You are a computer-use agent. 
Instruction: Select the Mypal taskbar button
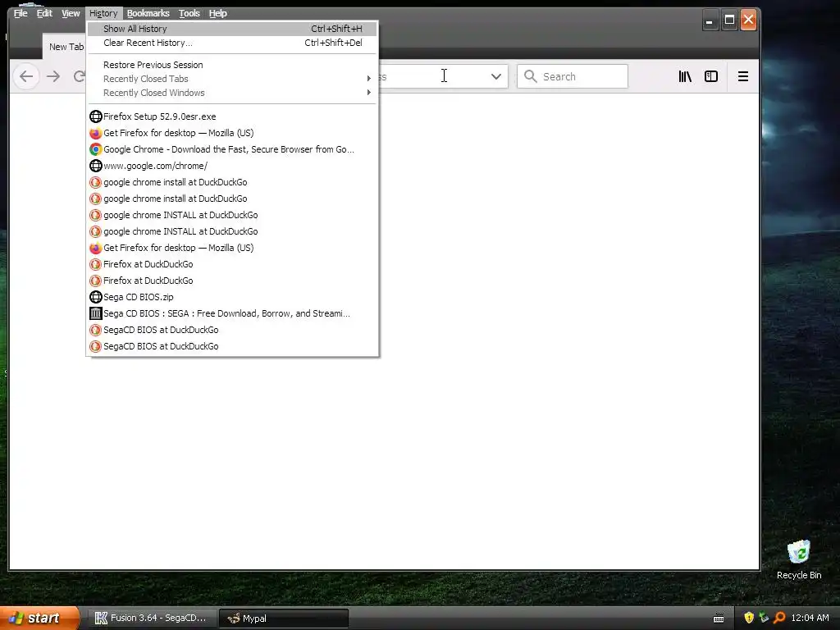(x=284, y=619)
